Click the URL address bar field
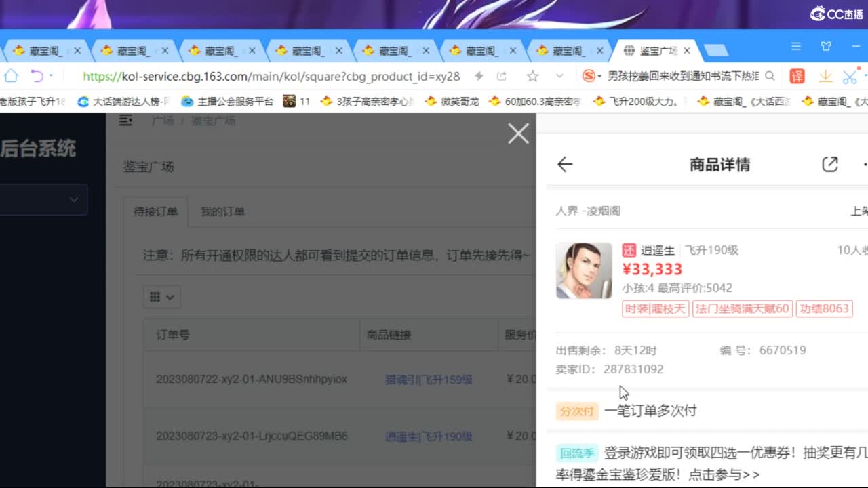This screenshot has height=488, width=868. 271,76
